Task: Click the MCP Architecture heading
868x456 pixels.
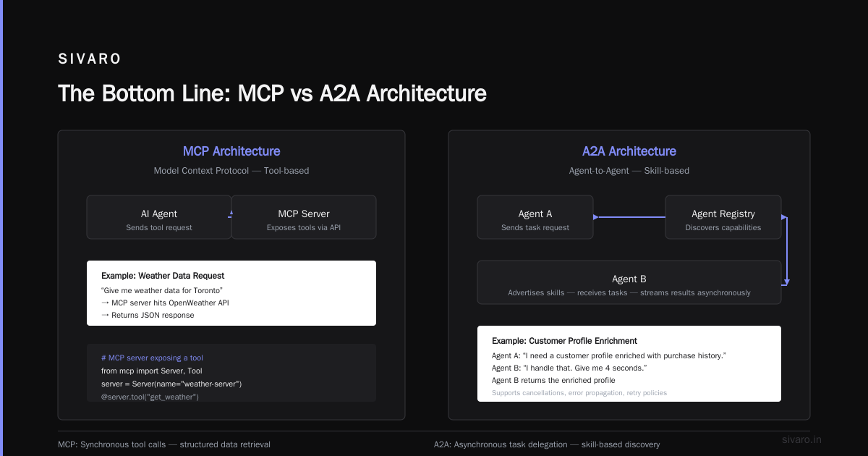Action: (x=231, y=151)
